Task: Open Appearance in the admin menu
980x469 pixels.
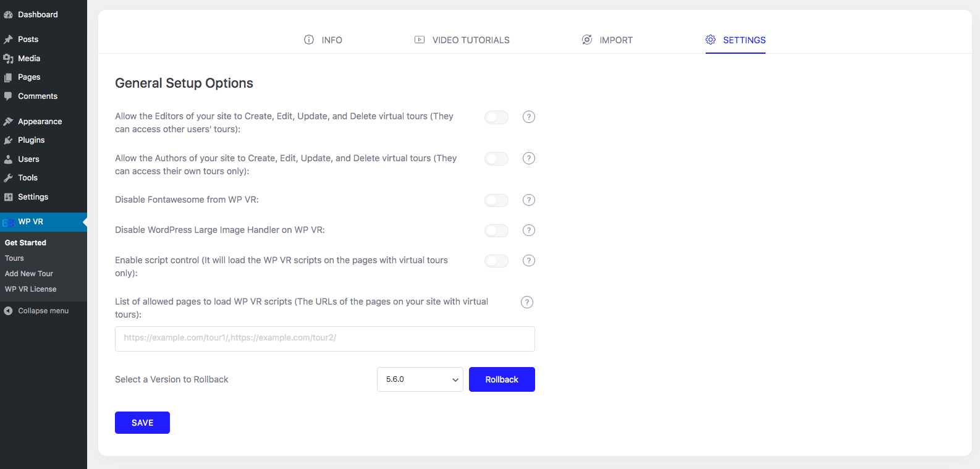Action: pos(43,121)
